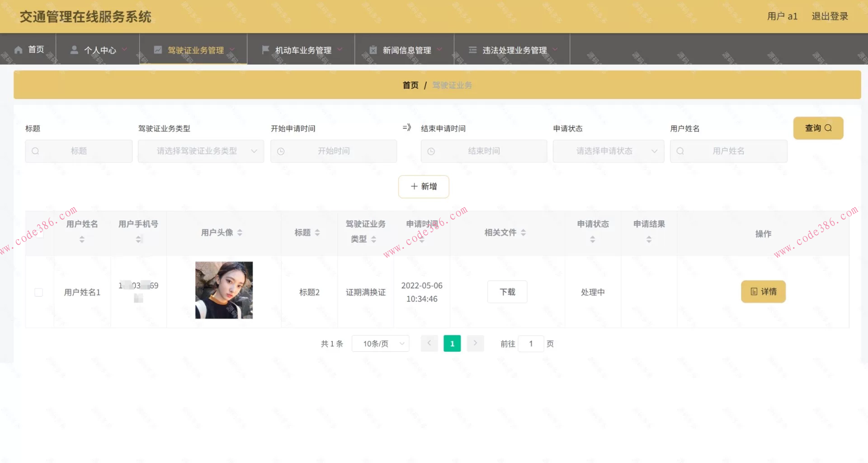The height and width of the screenshot is (463, 868).
Task: Click the clock icon in 结束时间 field
Action: [431, 151]
